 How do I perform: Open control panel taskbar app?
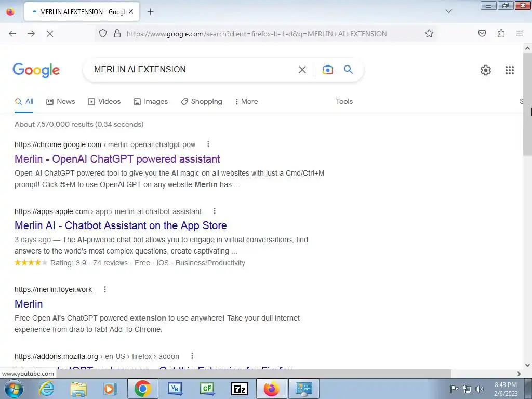(x=303, y=389)
